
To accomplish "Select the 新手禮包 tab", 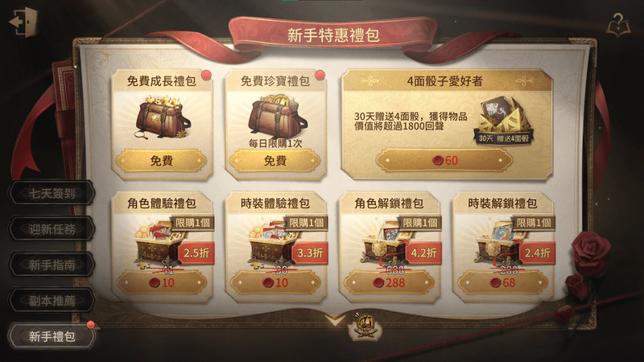I will tap(52, 336).
